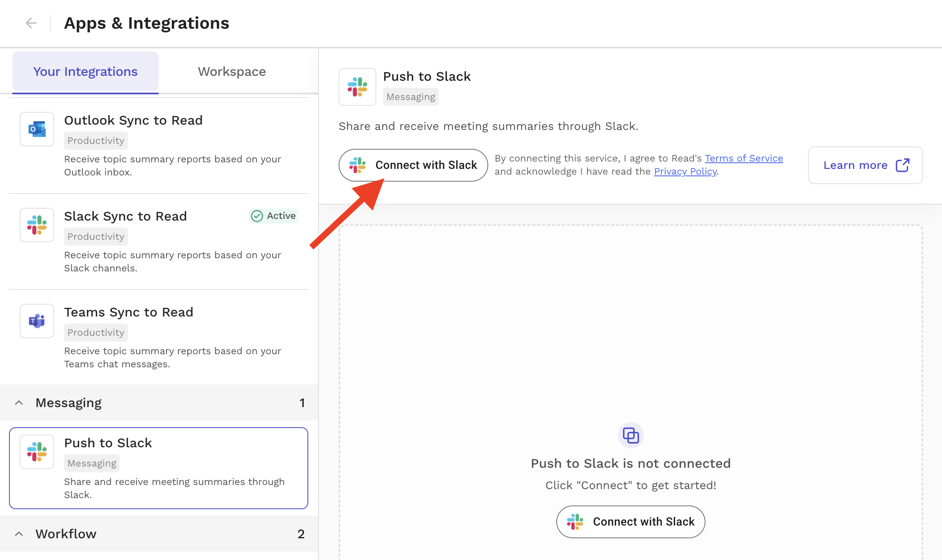Click the Messaging section header label
The image size is (942, 560).
point(68,403)
